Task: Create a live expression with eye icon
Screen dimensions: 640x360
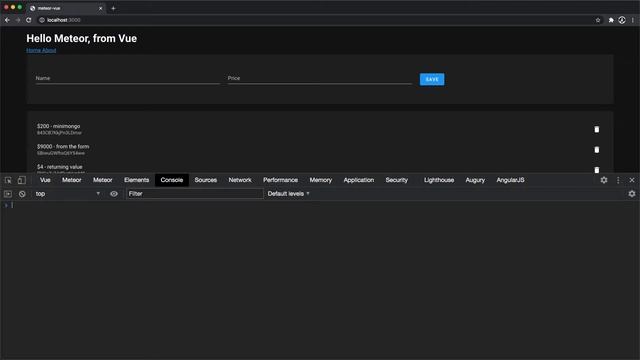Action: 114,194
